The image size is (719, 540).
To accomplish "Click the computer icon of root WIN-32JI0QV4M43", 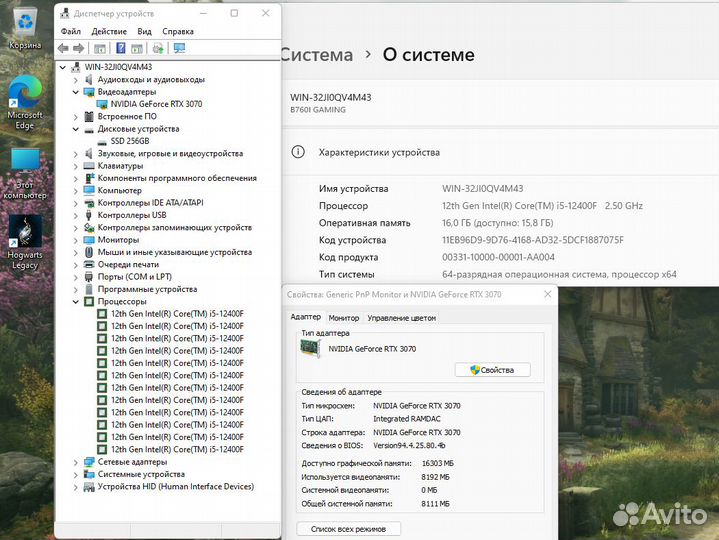I will point(76,67).
